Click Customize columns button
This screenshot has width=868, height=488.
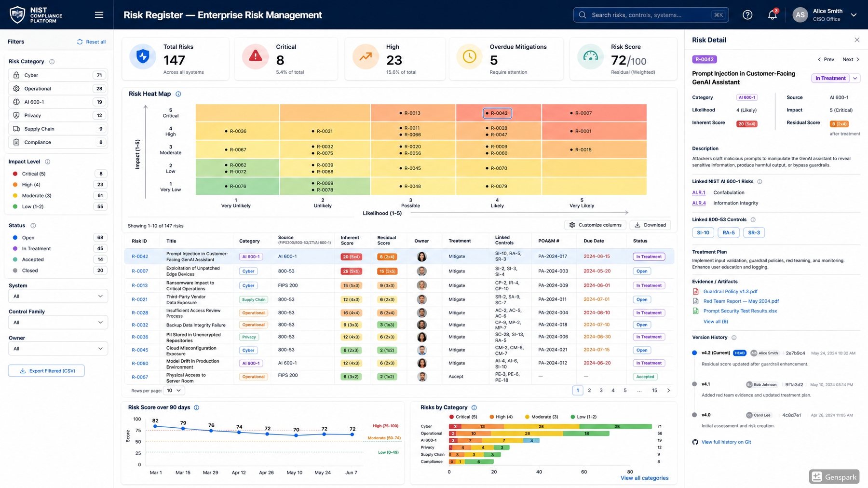(x=595, y=225)
